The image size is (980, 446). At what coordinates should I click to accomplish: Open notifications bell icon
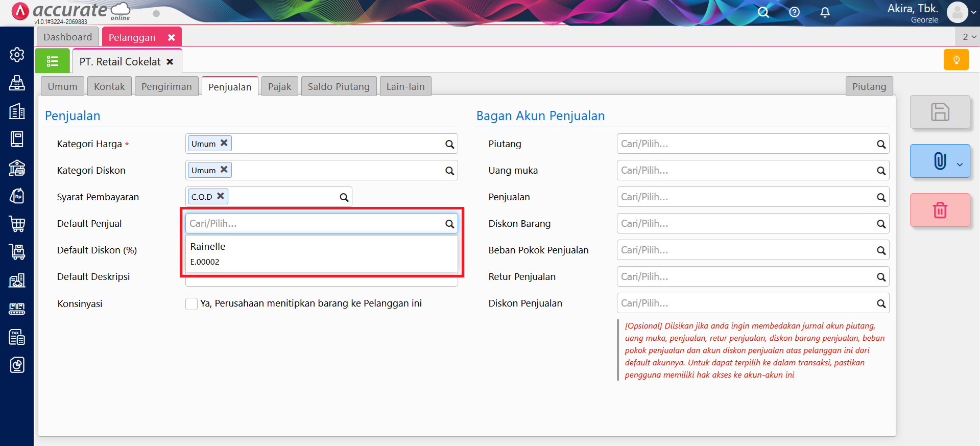(x=825, y=12)
